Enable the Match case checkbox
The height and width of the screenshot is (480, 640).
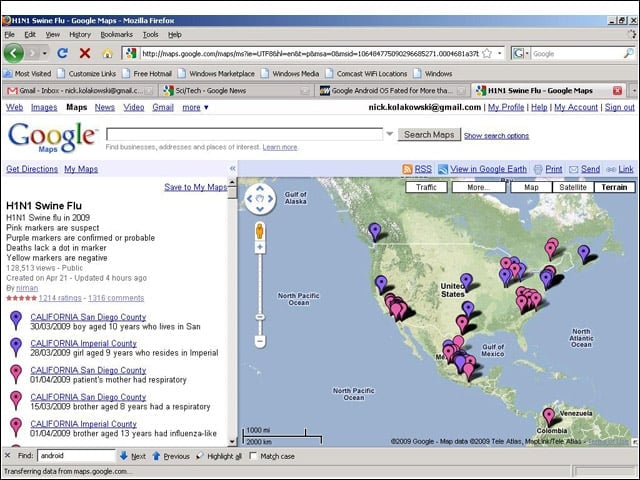point(253,456)
